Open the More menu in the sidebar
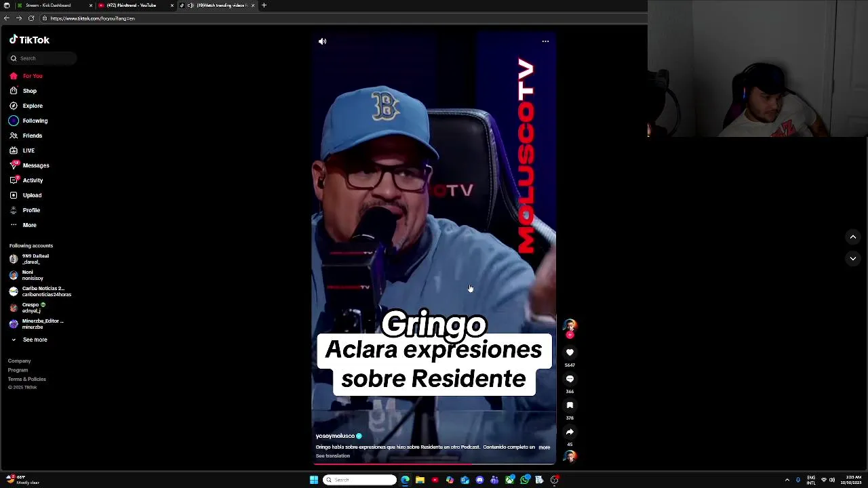868x488 pixels. pyautogui.click(x=23, y=225)
